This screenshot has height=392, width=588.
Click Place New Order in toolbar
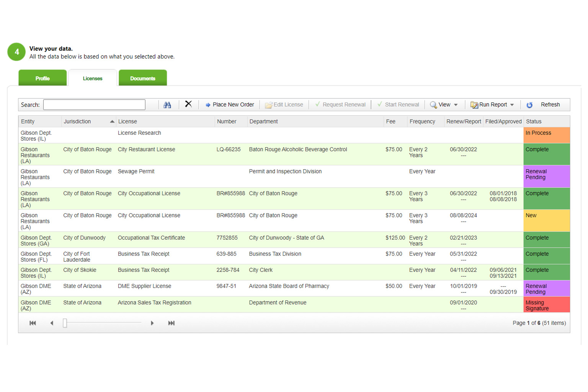230,105
